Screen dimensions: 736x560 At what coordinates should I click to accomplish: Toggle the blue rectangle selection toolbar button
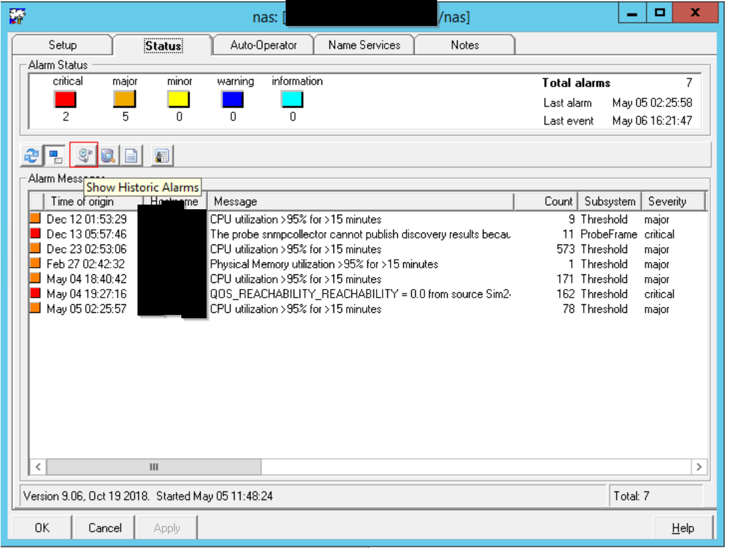(55, 156)
